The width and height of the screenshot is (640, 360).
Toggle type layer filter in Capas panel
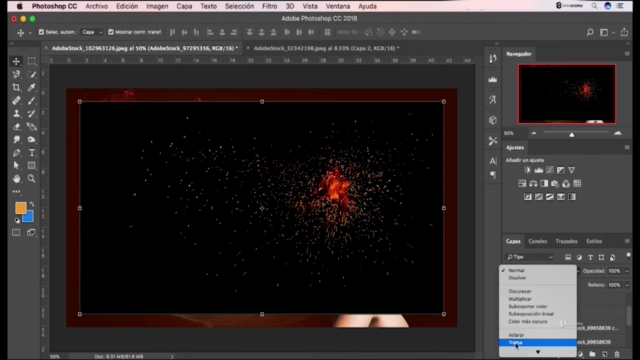[590, 257]
